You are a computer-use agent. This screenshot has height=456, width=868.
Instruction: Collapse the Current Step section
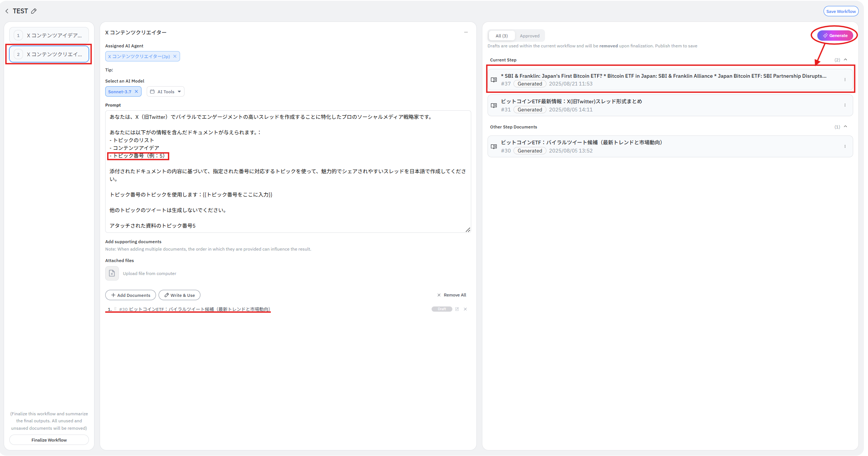coord(845,60)
